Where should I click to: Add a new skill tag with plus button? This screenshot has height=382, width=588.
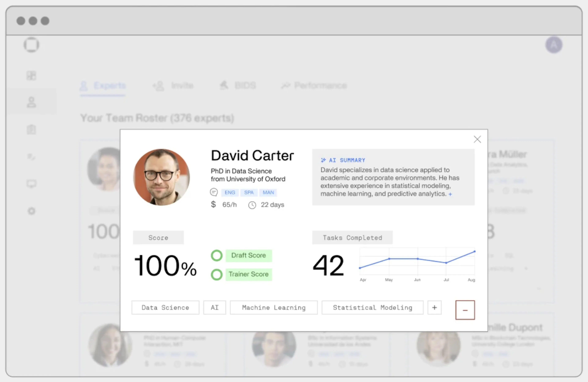[434, 307]
